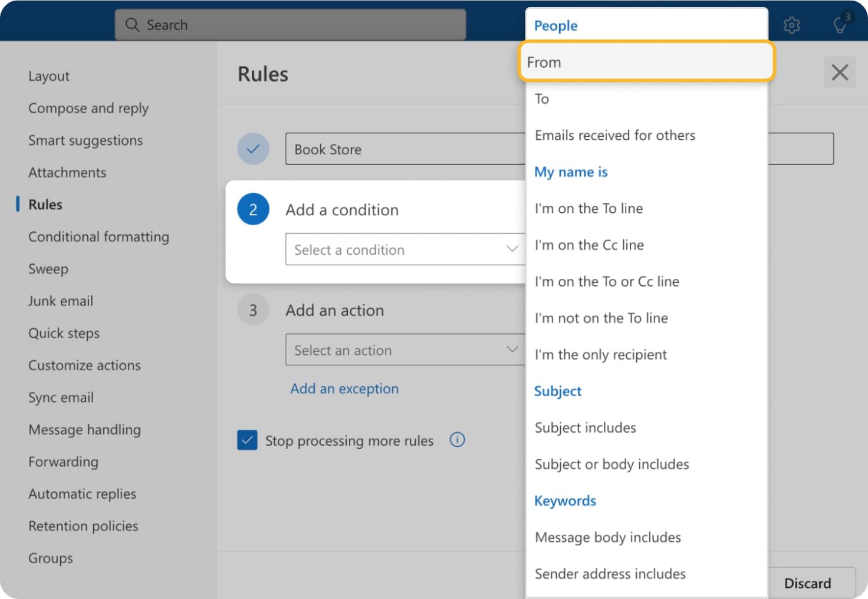Select Subject or body includes condition
The height and width of the screenshot is (599, 868).
click(x=611, y=464)
